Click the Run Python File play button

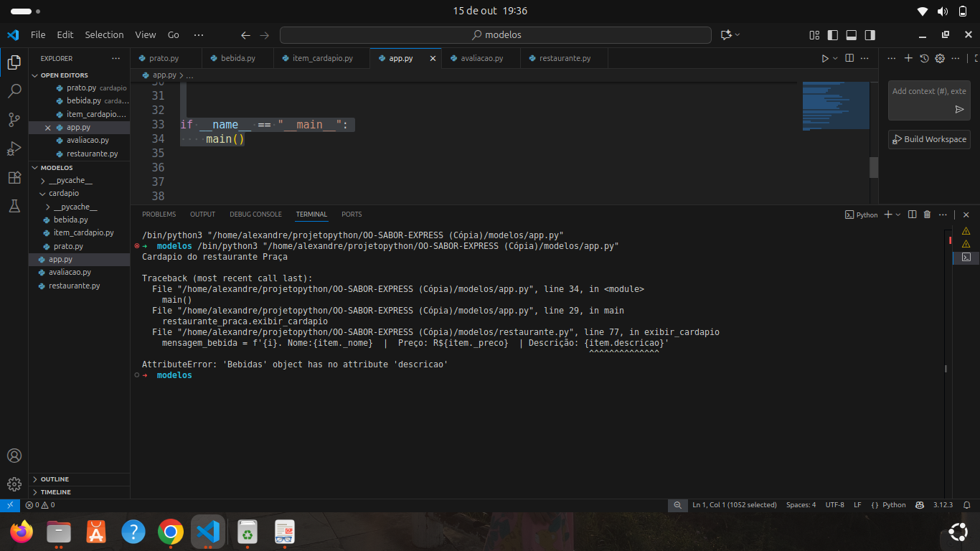(824, 58)
